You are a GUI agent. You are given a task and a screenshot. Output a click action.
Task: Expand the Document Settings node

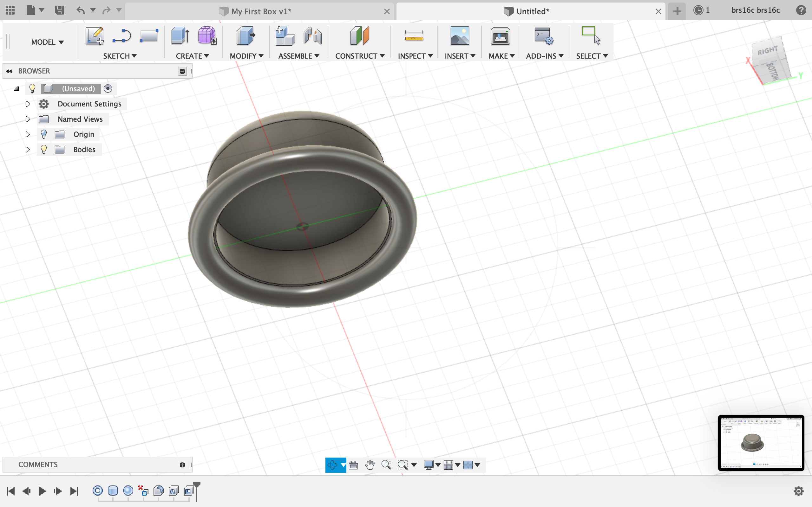point(28,104)
